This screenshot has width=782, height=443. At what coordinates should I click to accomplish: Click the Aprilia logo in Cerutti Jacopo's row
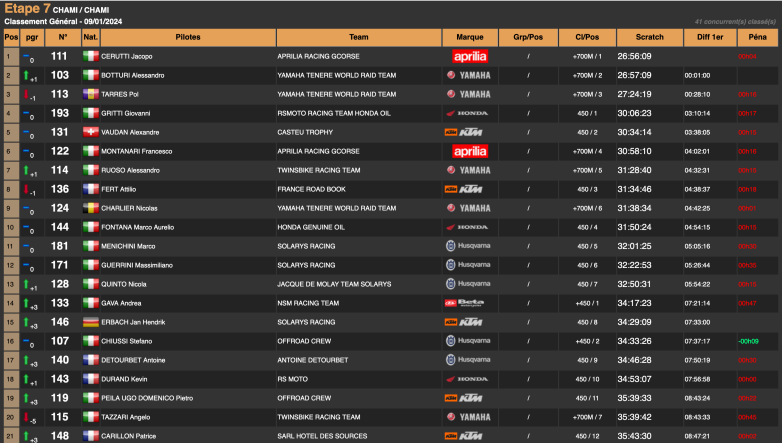click(x=470, y=56)
